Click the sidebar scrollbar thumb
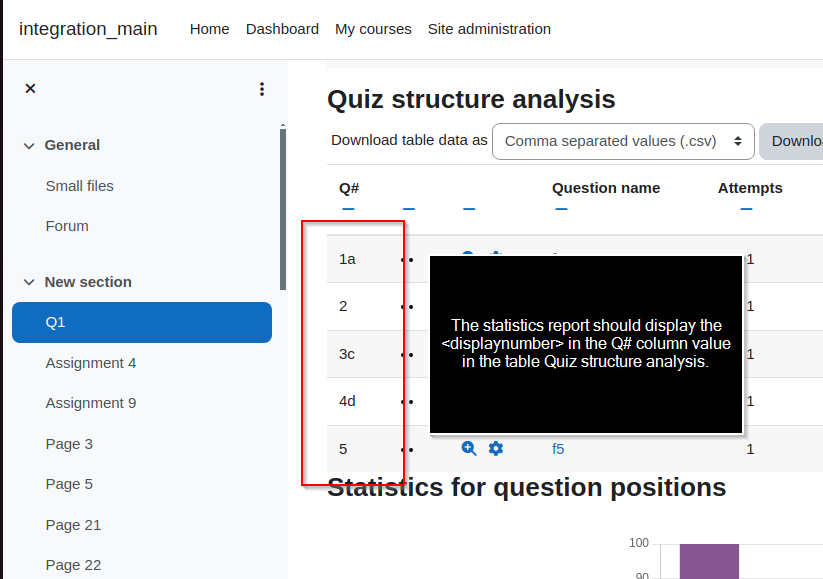 click(283, 209)
